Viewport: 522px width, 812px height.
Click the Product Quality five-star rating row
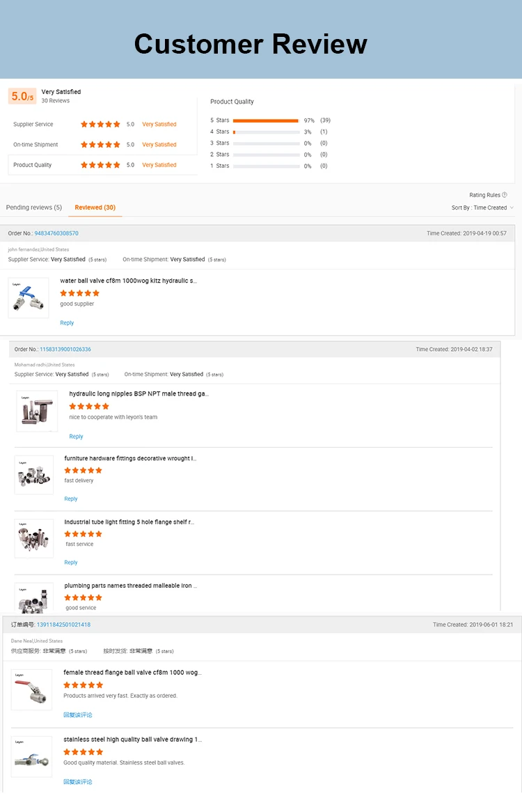click(100, 165)
